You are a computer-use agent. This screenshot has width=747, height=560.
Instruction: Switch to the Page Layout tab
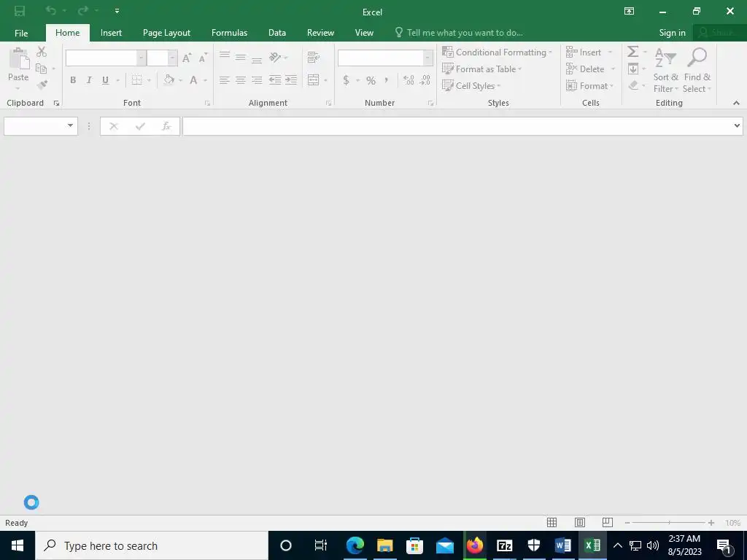tap(166, 33)
